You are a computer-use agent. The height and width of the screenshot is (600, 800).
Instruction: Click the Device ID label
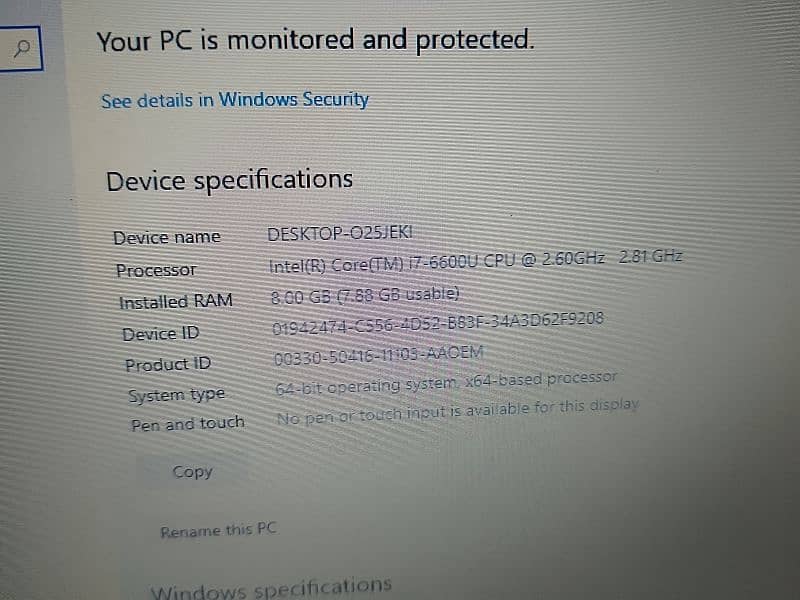tap(161, 334)
